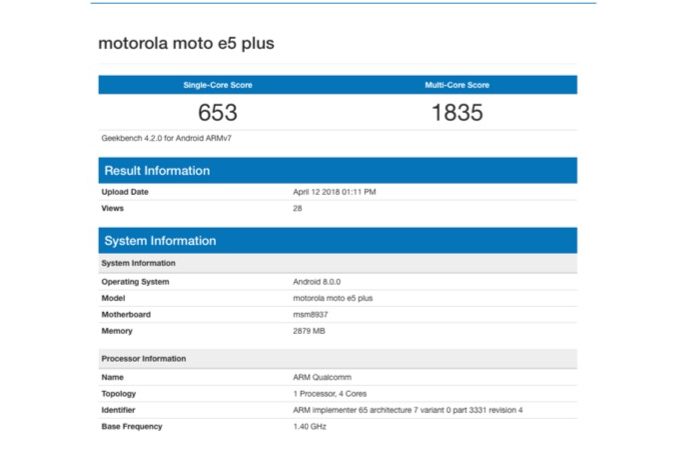Click the multi-core score value 1835

tap(457, 113)
